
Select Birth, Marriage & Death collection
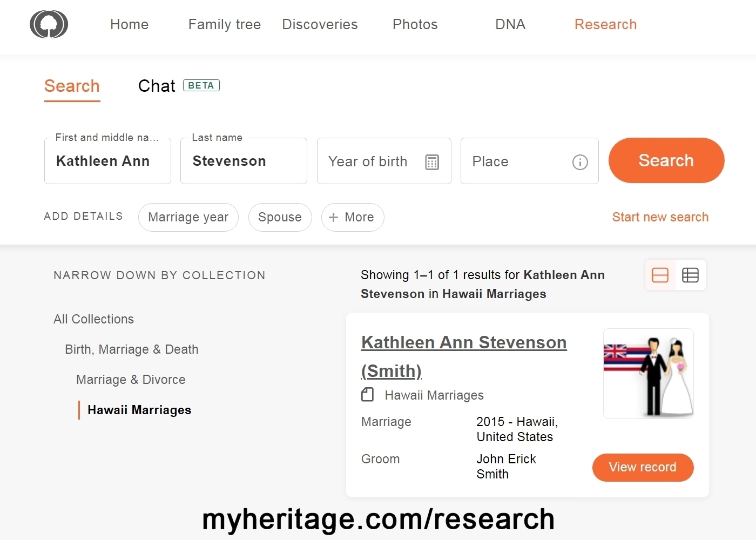[132, 349]
